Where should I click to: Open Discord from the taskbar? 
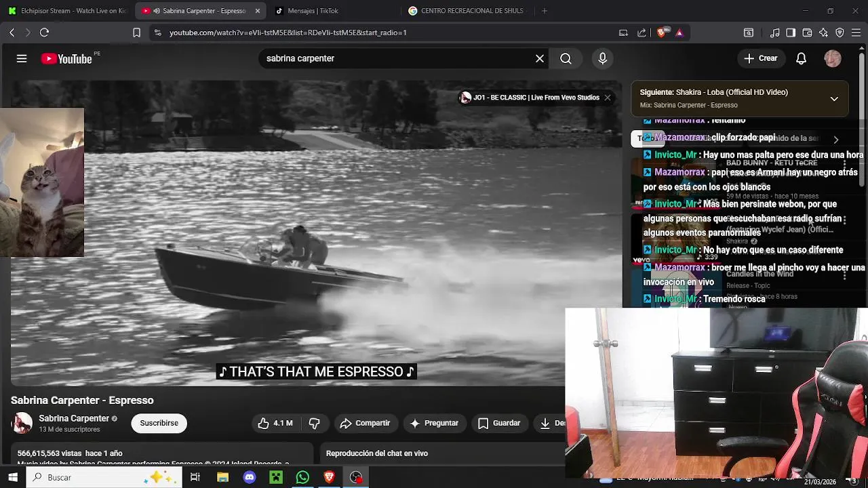click(x=249, y=477)
